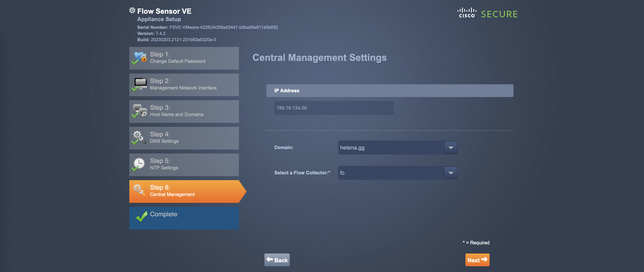Open the fc flow collector combo box
The image size is (644, 272).
pos(391,173)
